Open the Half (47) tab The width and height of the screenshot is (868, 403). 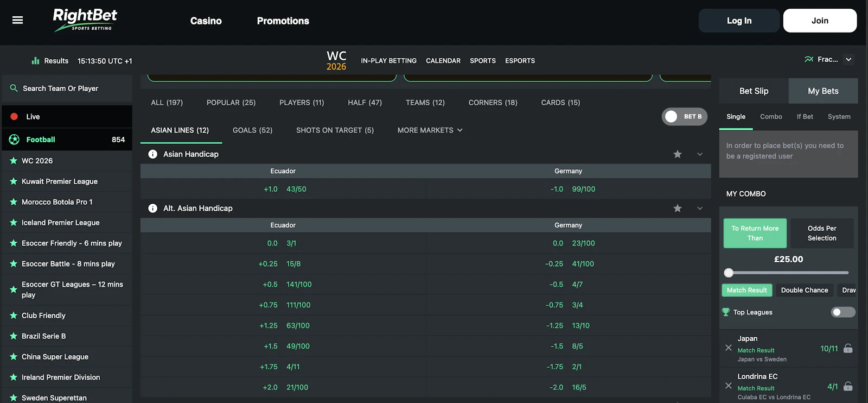coord(365,103)
